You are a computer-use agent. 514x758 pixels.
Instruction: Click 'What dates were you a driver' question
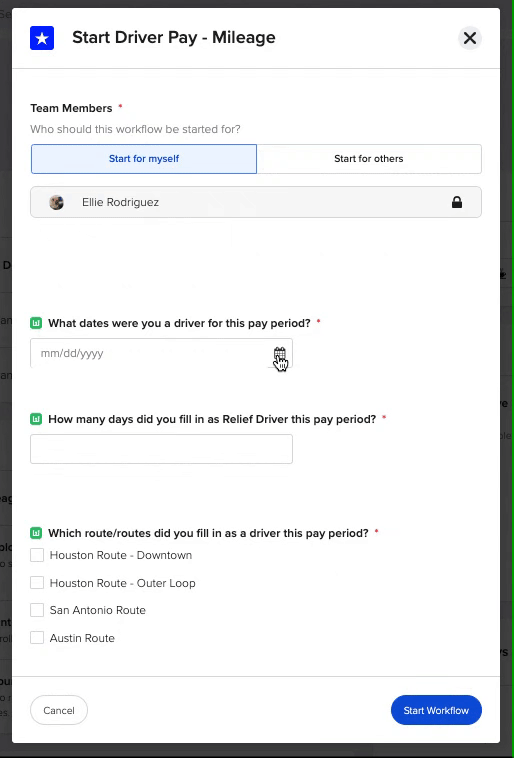(179, 323)
